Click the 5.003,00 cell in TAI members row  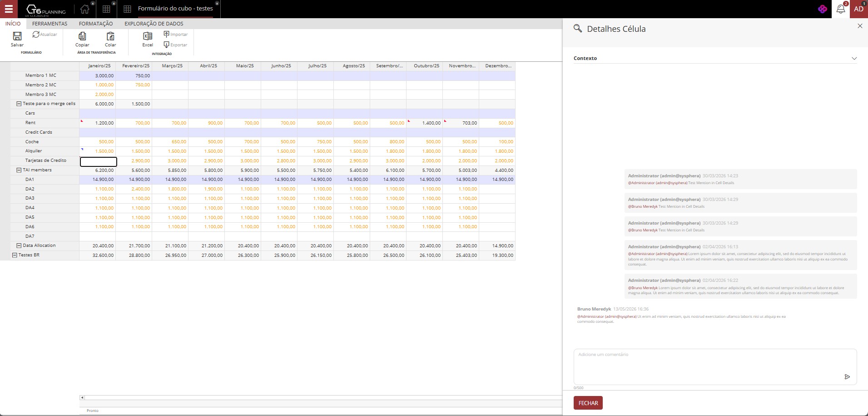click(x=461, y=170)
